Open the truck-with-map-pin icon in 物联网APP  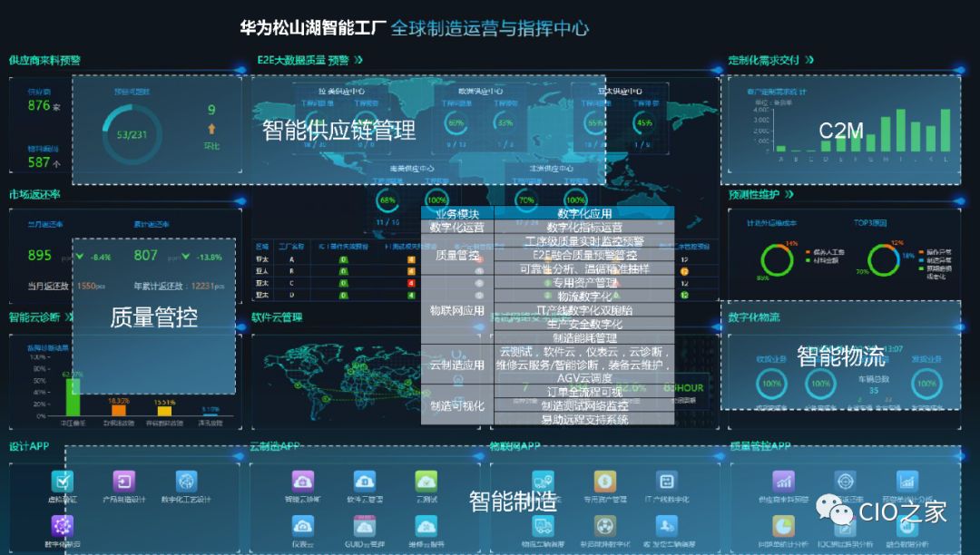tap(543, 482)
